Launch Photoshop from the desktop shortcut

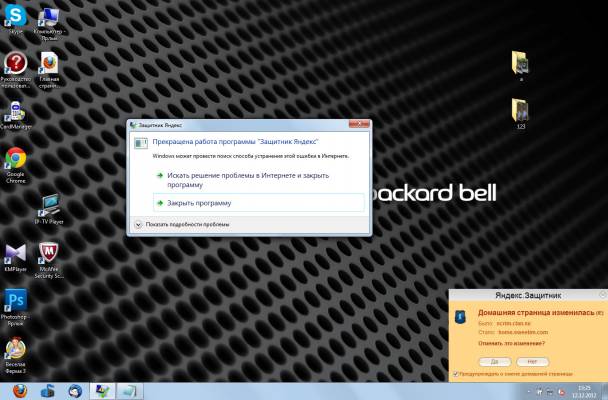pos(16,307)
